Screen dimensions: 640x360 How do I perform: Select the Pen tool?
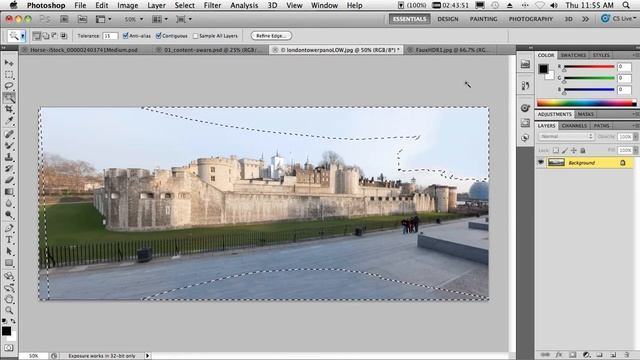click(x=9, y=228)
